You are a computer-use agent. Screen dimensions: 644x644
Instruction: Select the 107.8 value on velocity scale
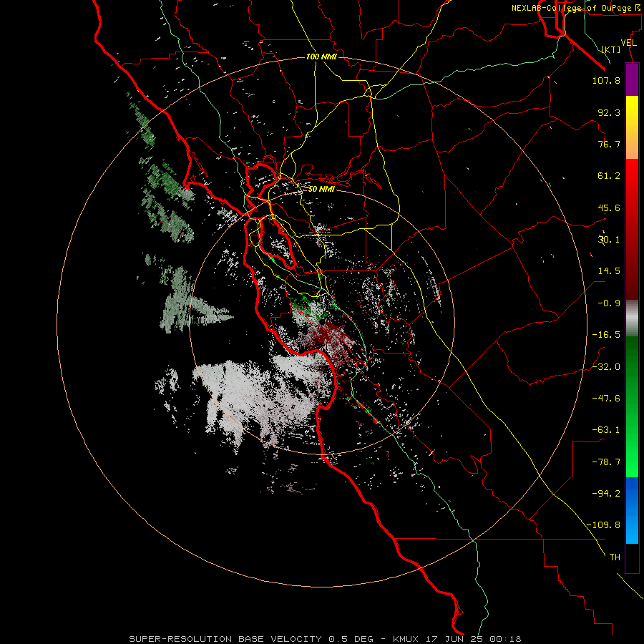(606, 80)
